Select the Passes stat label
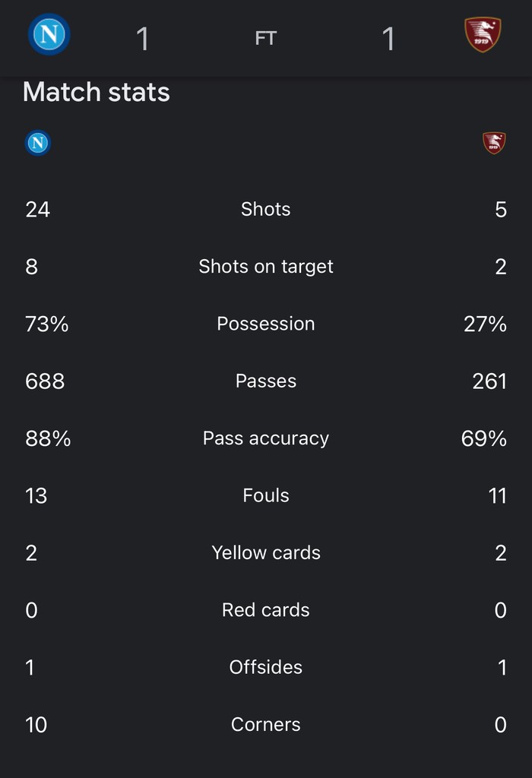This screenshot has width=532, height=778. pyautogui.click(x=265, y=381)
